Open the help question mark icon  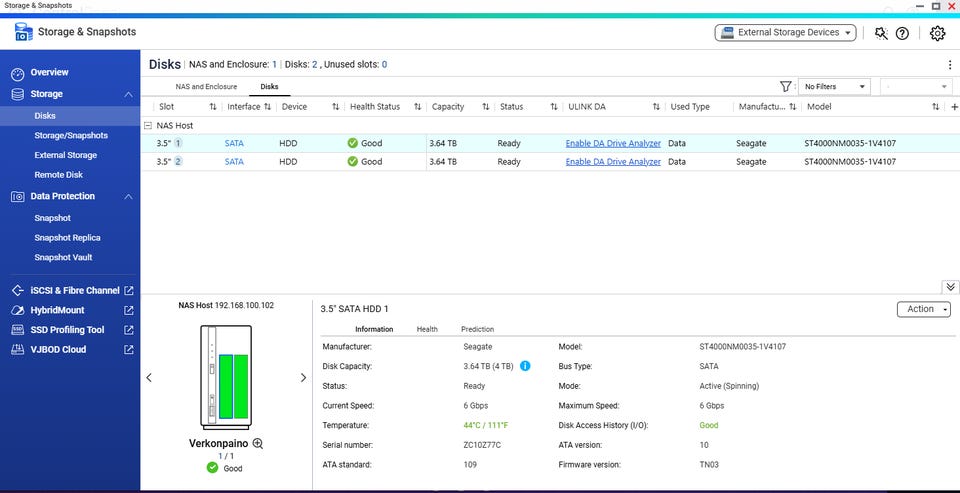[x=902, y=33]
